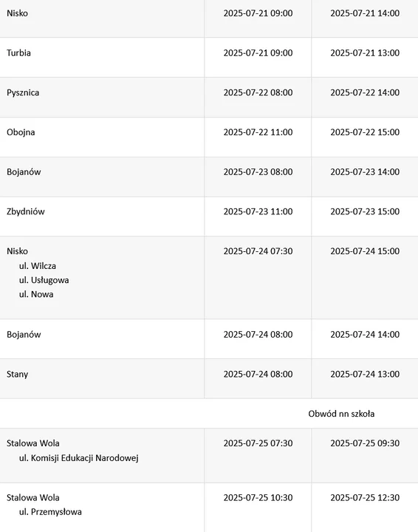Screen dimensions: 418x532
Task: Select the Turbia row location
Action: [x=18, y=53]
